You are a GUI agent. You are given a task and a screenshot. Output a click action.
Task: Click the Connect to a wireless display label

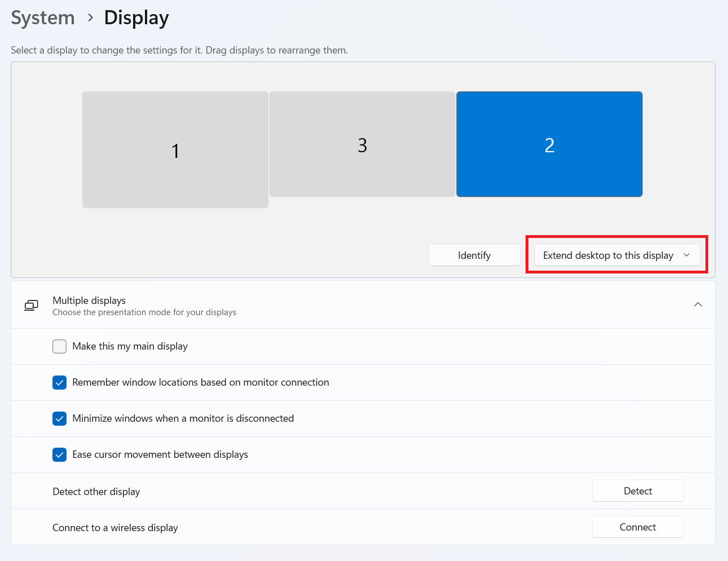[115, 528]
